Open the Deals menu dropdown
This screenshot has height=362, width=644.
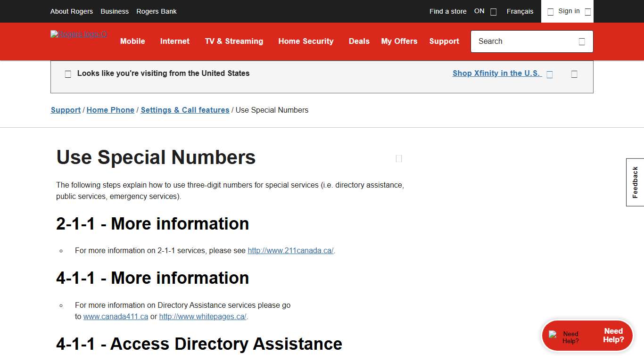coord(359,41)
